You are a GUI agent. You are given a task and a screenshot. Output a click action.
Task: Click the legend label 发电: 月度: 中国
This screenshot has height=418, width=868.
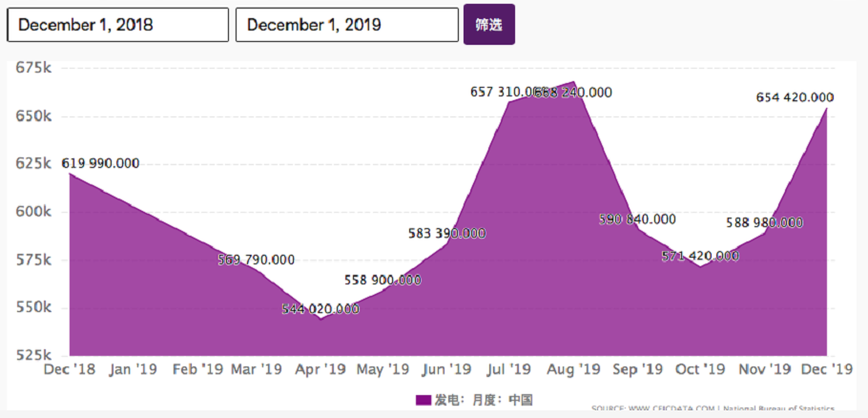click(x=484, y=399)
